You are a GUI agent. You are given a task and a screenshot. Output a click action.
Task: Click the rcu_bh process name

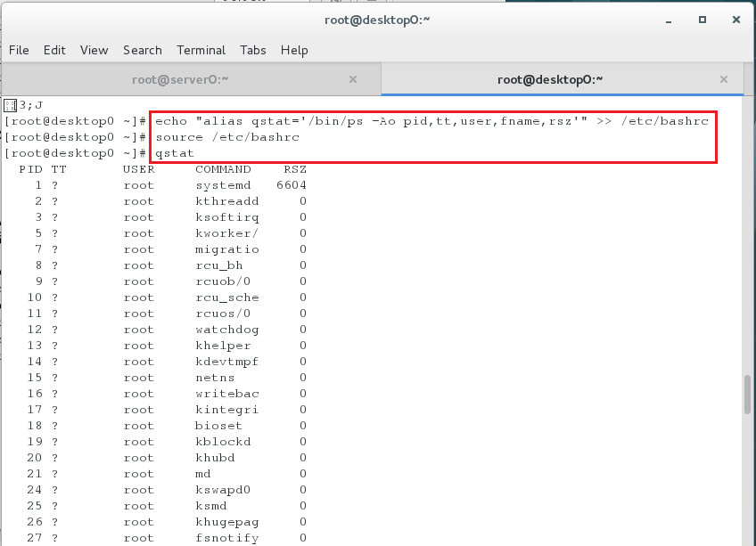click(x=219, y=265)
